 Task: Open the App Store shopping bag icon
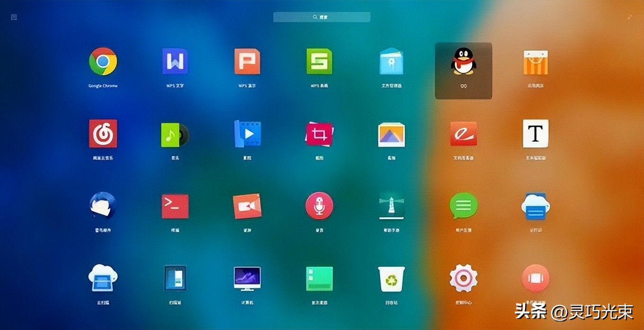[536, 62]
